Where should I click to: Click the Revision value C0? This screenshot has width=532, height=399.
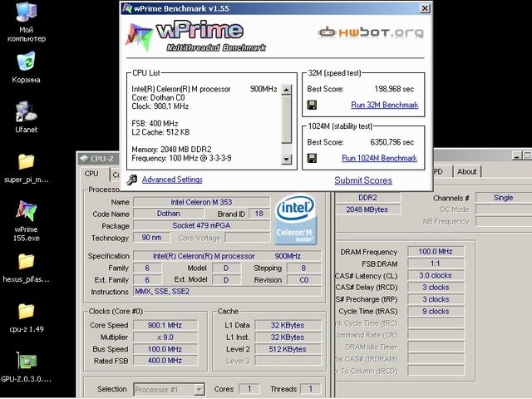(304, 280)
